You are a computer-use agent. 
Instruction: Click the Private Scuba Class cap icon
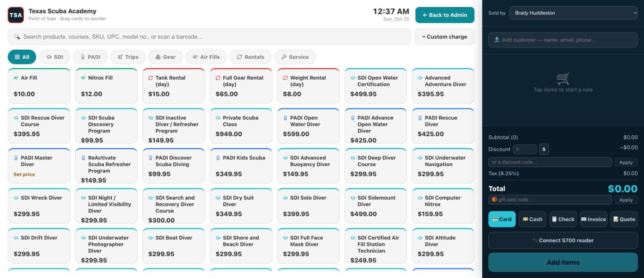pos(218,118)
